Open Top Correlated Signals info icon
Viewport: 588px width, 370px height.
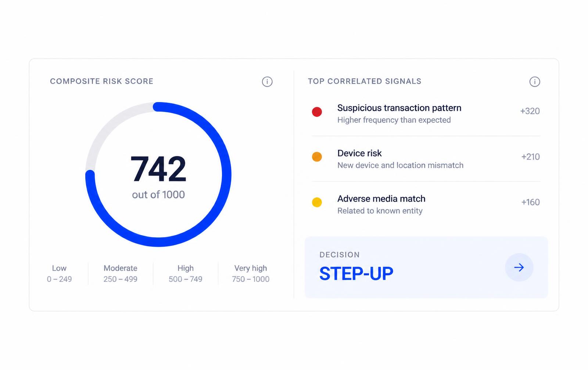535,81
